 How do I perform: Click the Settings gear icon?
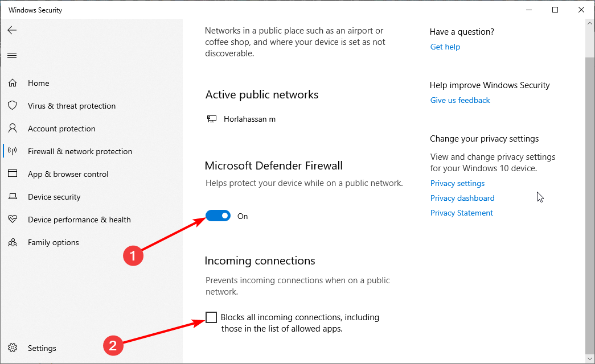13,348
